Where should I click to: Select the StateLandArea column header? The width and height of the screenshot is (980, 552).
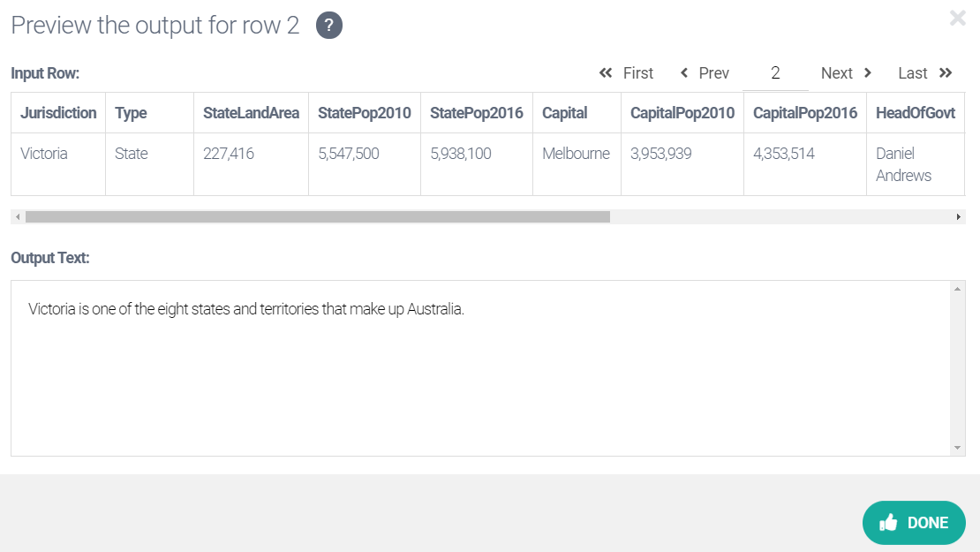point(251,113)
